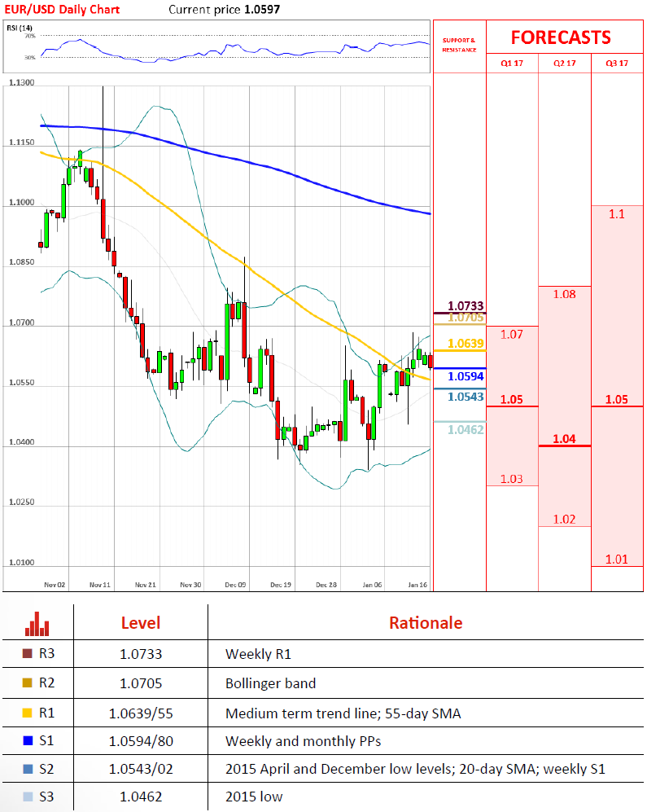The height and width of the screenshot is (812, 647).
Task: Click the Dec 09 date axis label
Action: 235,585
